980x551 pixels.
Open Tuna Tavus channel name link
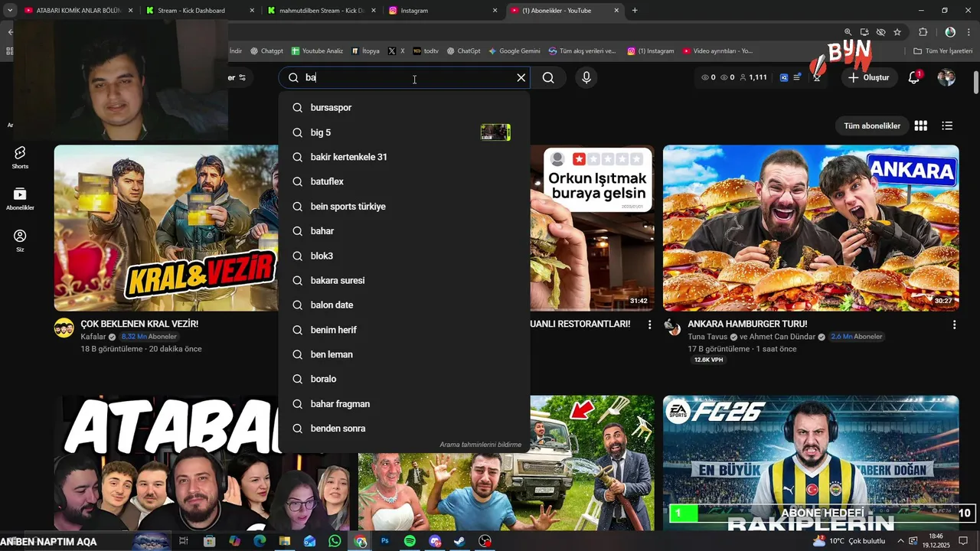click(708, 337)
